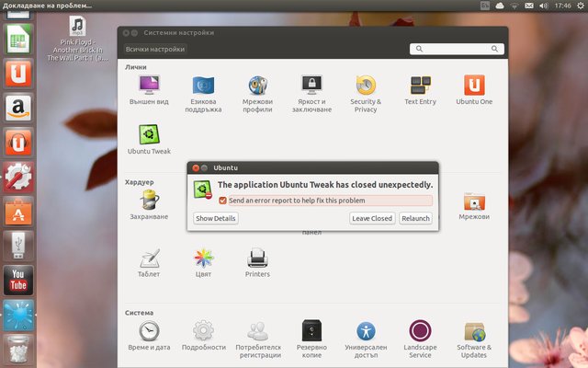This screenshot has width=588, height=368.
Task: Open the Trash in launcher
Action: tap(18, 350)
